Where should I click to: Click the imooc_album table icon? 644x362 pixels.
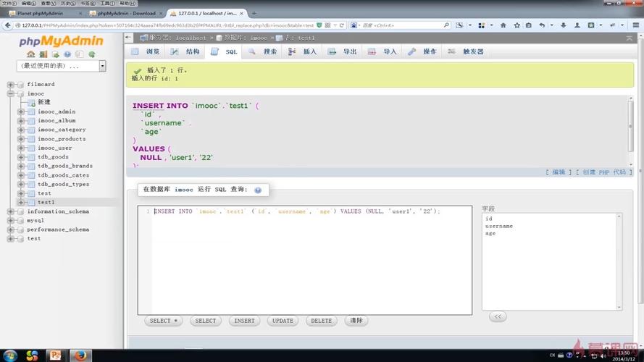click(31, 121)
